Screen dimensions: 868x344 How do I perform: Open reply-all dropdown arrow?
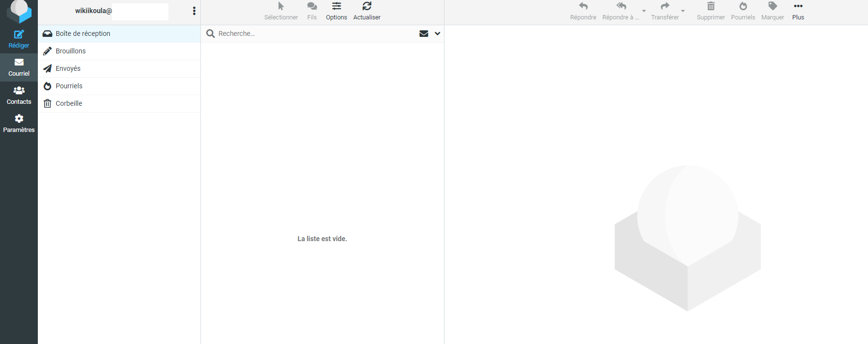tap(644, 11)
